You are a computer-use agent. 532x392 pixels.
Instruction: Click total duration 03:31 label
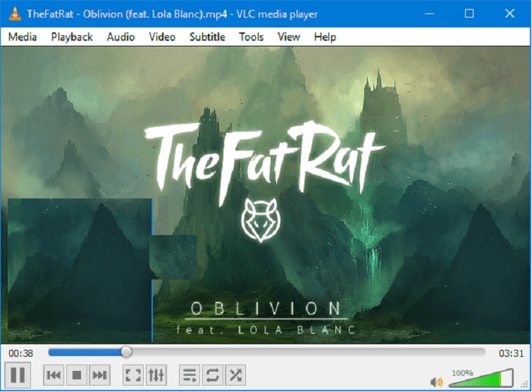coord(510,353)
